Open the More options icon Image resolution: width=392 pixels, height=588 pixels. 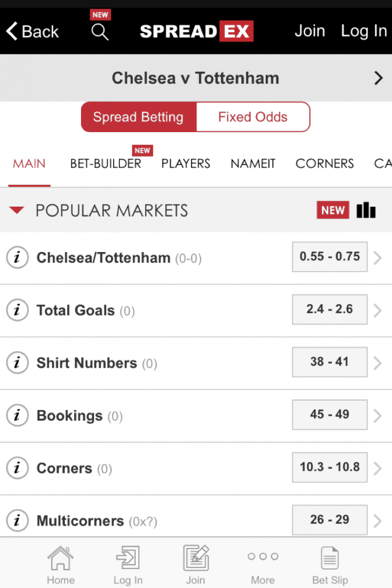click(263, 557)
